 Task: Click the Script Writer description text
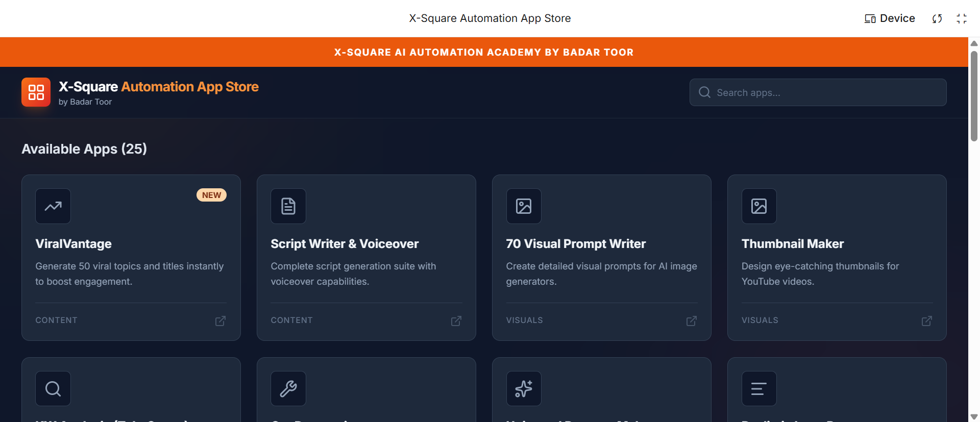tap(353, 274)
